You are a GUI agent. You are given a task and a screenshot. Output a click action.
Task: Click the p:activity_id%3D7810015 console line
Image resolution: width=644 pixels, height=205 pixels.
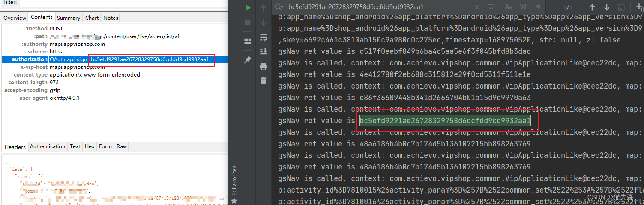pyautogui.click(x=461, y=190)
